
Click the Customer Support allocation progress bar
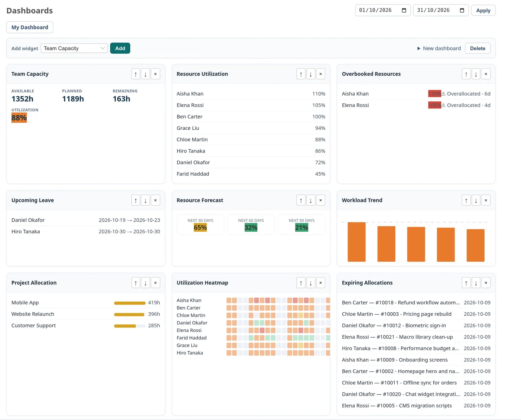(x=130, y=326)
